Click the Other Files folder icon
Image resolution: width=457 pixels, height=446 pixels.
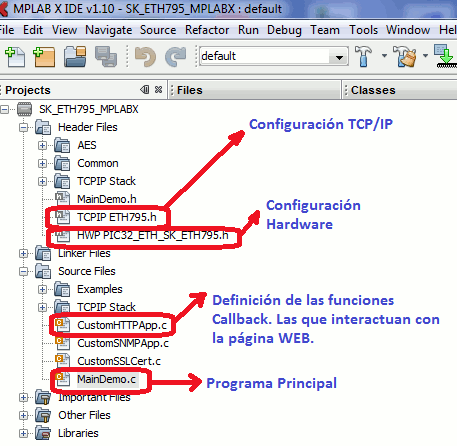(x=43, y=415)
